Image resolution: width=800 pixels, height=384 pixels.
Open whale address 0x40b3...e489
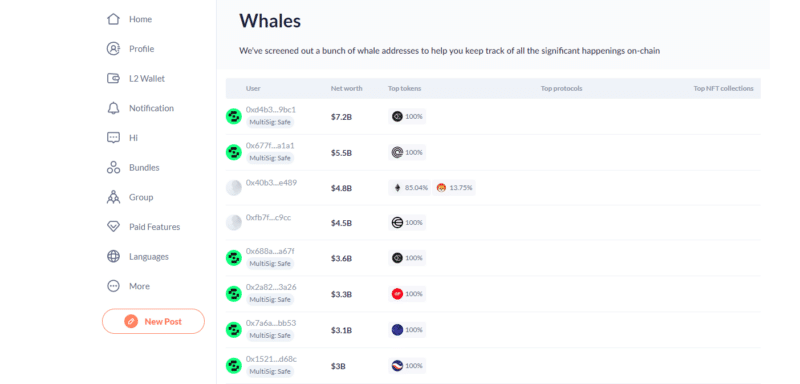(271, 182)
